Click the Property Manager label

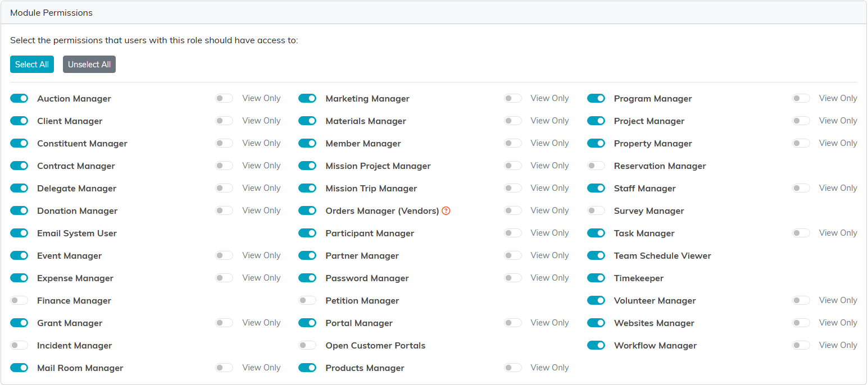coord(653,144)
